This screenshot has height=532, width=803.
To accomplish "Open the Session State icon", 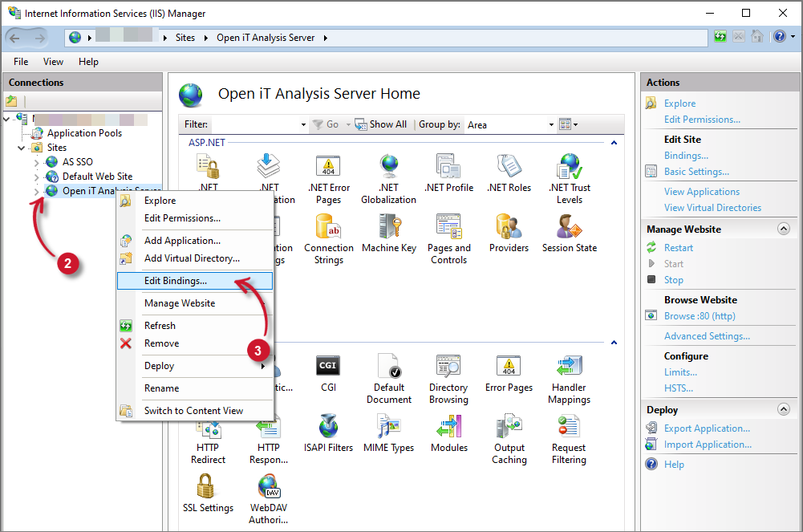I will (569, 228).
